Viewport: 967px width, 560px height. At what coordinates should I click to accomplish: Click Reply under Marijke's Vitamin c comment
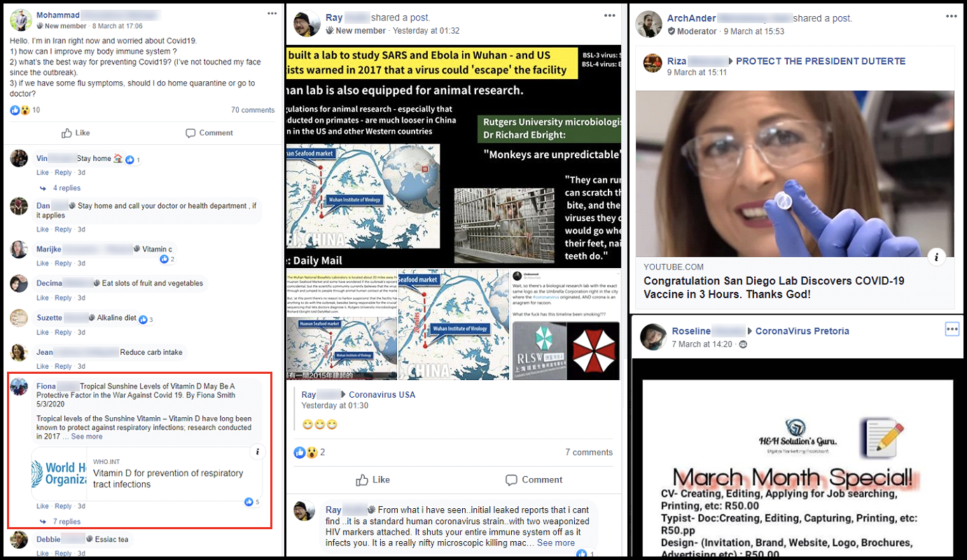coord(63,263)
